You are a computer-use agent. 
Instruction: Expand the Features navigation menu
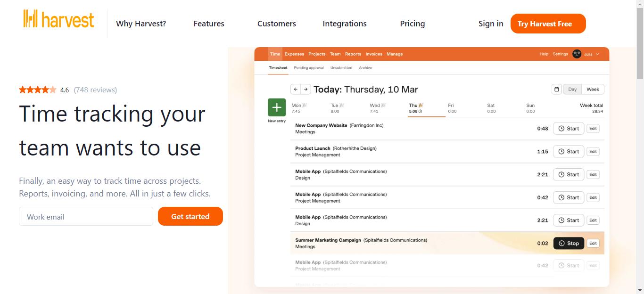[x=209, y=24]
